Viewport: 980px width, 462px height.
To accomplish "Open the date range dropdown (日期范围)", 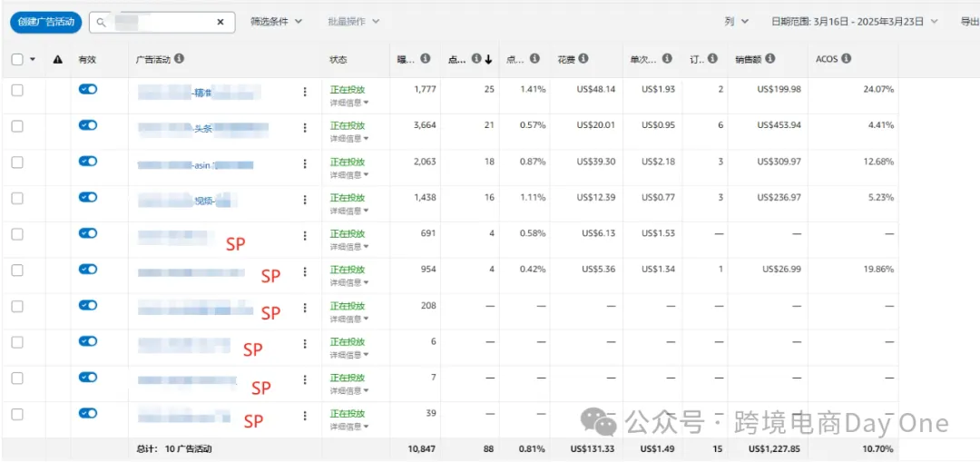I will [x=855, y=21].
